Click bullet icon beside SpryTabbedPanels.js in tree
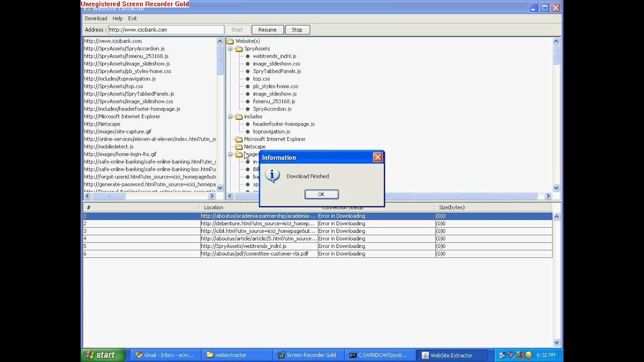 coord(248,71)
